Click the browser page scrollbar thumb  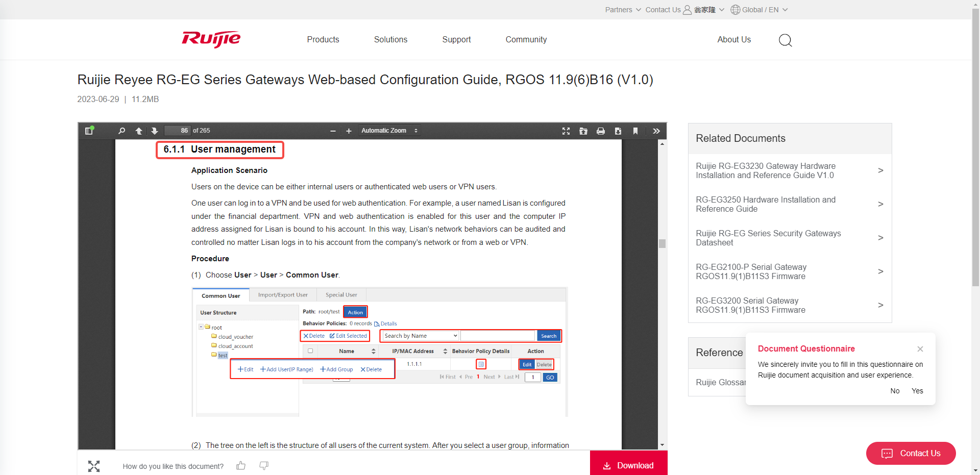pos(975,148)
